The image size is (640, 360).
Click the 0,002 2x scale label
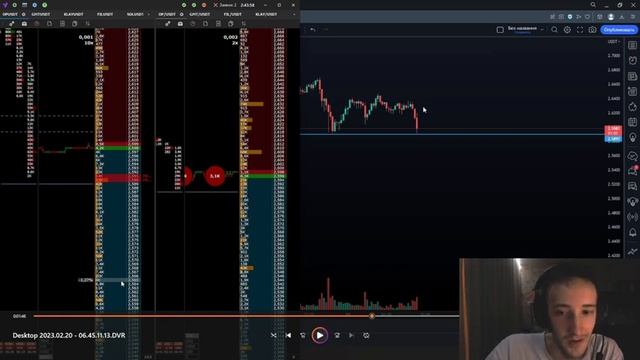pos(231,40)
